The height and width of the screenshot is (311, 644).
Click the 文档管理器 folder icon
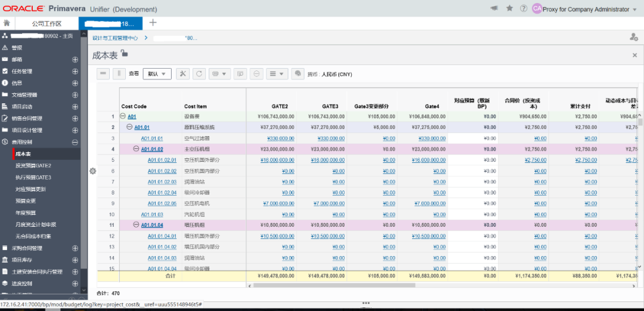click(x=5, y=95)
